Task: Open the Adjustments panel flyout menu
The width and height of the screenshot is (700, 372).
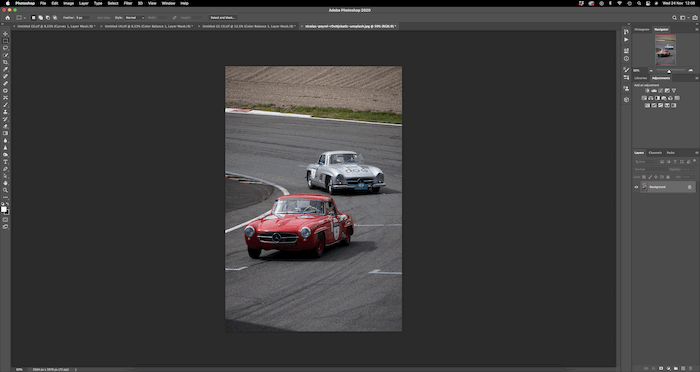Action: pos(696,78)
